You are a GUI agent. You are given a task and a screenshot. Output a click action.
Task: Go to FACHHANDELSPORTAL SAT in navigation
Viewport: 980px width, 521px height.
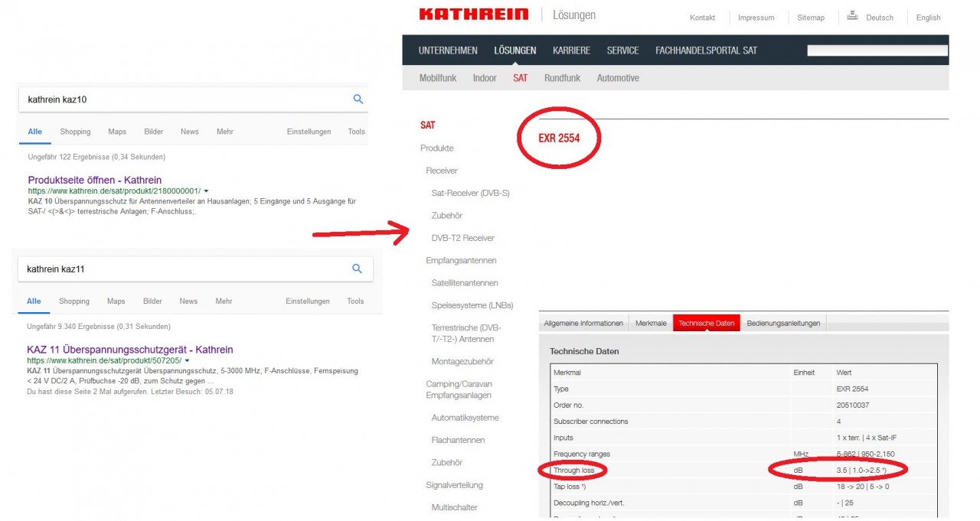tap(706, 50)
